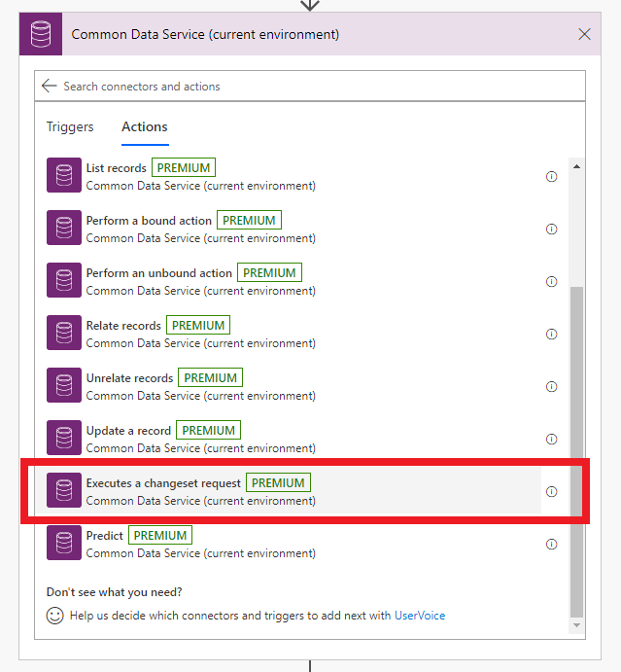Image resolution: width=621 pixels, height=672 pixels.
Task: Click the PREMIUM badge beside Unrelate records
Action: click(210, 378)
